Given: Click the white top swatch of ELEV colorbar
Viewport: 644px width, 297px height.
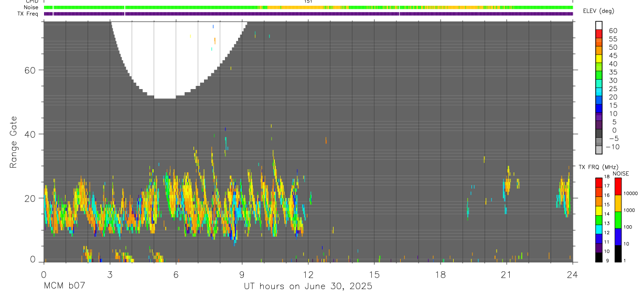Looking at the screenshot, I should pos(599,25).
